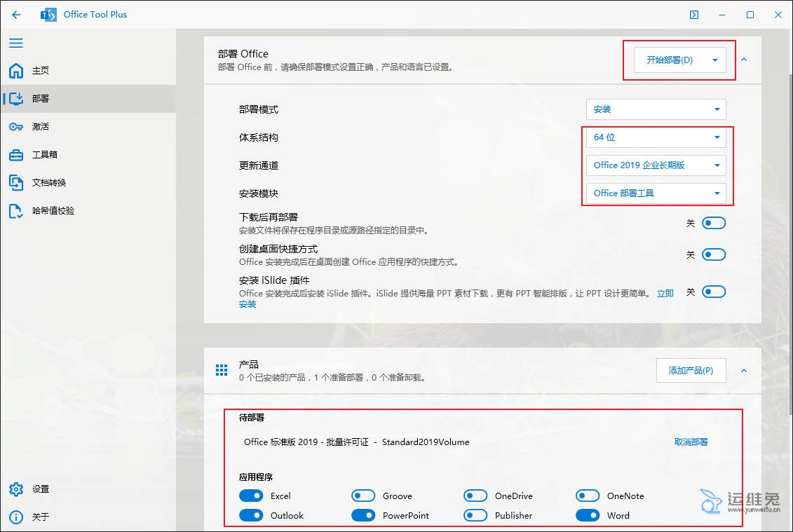The image size is (793, 532).
Task: Click the 哈希值校验 file-check icon
Action: [15, 211]
